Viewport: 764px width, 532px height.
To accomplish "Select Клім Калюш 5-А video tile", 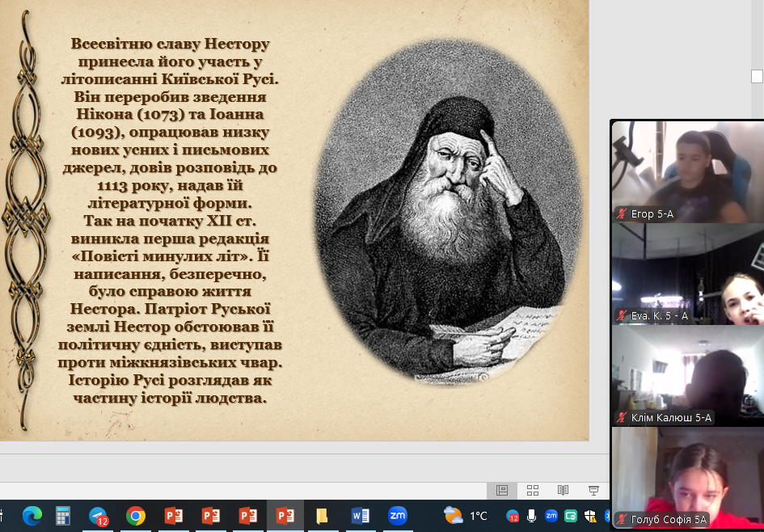I will pyautogui.click(x=687, y=376).
